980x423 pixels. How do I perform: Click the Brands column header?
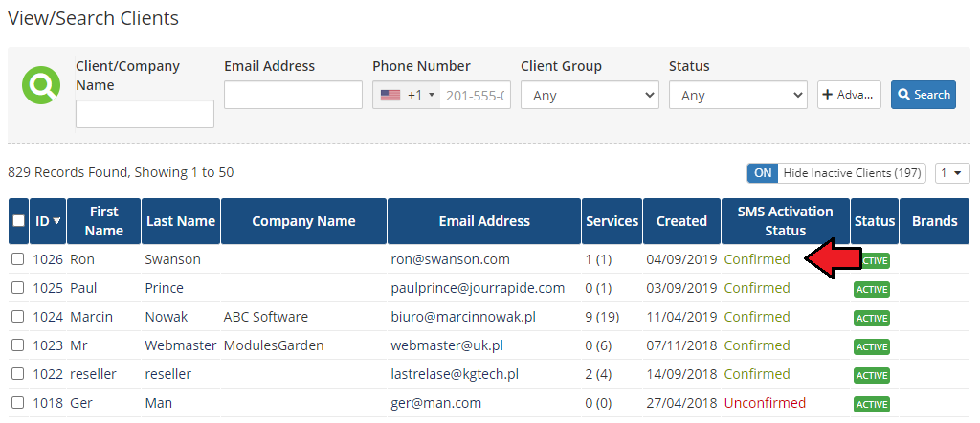(x=934, y=220)
